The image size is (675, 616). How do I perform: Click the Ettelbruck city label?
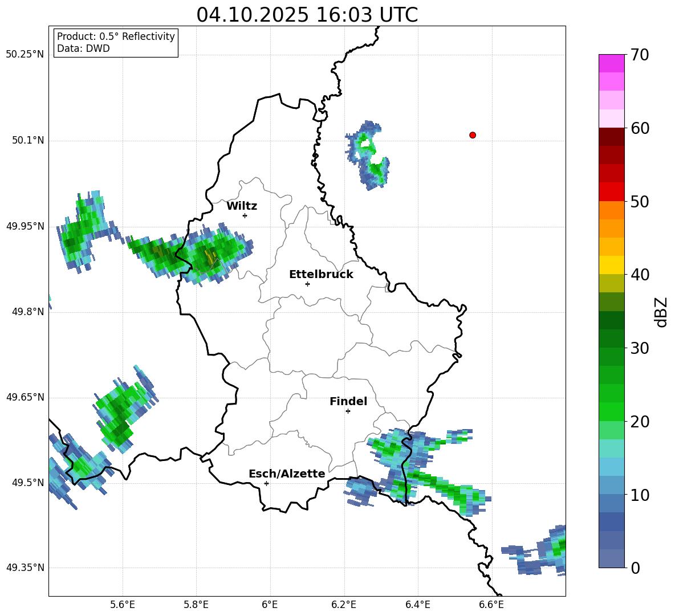click(x=321, y=275)
